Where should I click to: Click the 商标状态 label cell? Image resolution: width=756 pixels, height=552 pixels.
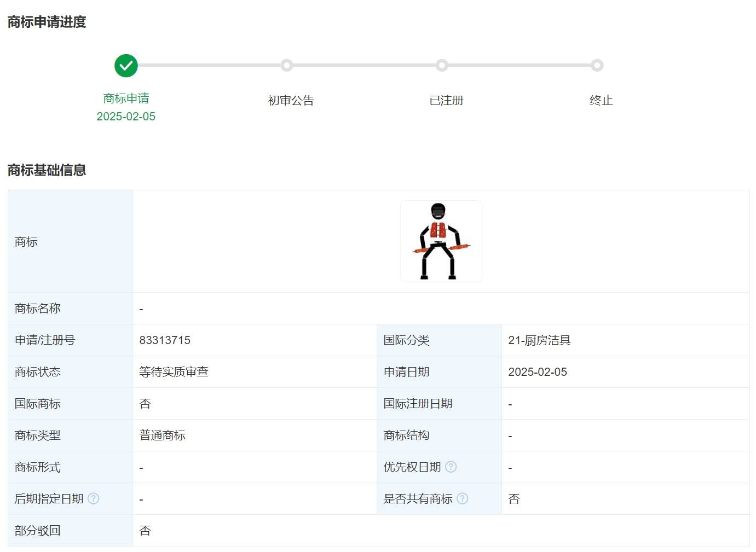(70, 372)
